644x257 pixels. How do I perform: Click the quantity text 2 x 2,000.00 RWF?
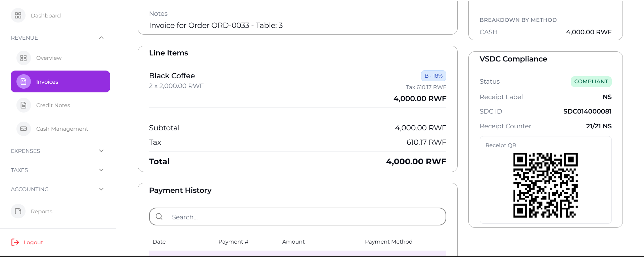(x=176, y=86)
